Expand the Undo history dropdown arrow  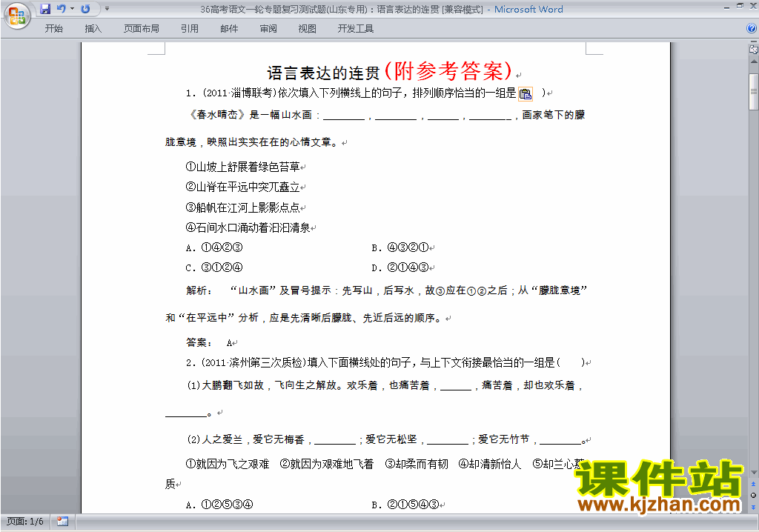(73, 10)
